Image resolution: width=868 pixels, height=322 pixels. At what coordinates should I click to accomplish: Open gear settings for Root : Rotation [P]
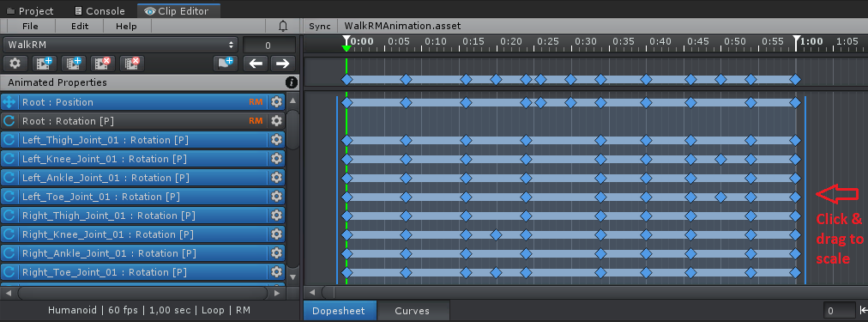tap(276, 121)
